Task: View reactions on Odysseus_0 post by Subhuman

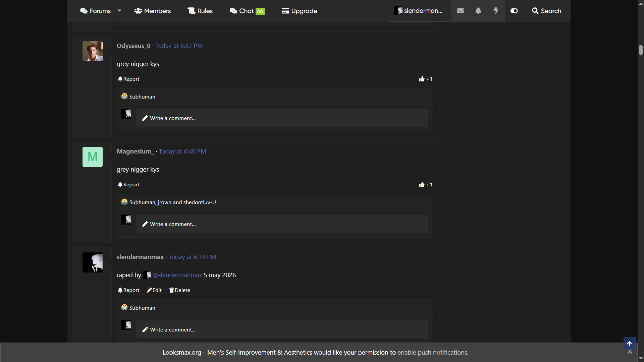Action: (142, 97)
